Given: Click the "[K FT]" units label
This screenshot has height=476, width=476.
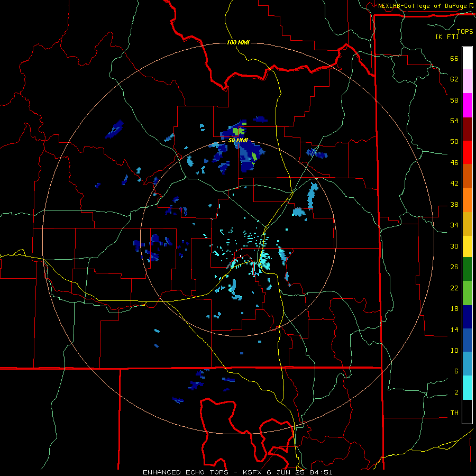Looking at the screenshot, I should [x=447, y=36].
